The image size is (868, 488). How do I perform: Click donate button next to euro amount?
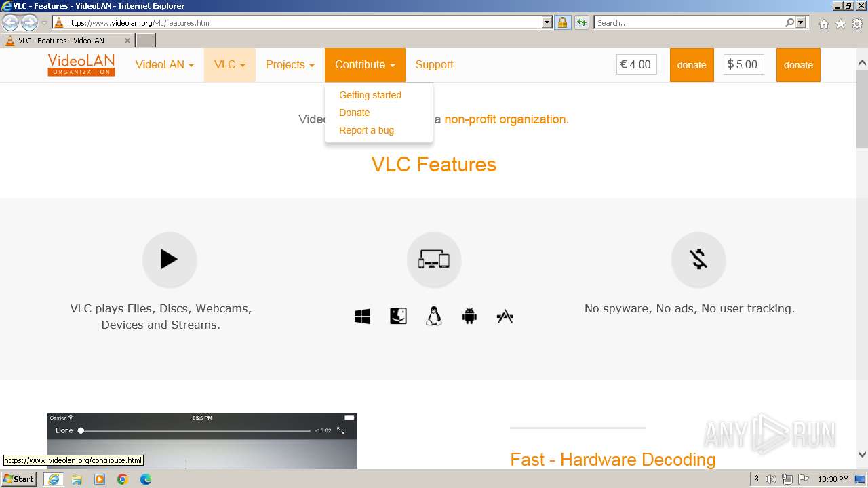point(692,65)
